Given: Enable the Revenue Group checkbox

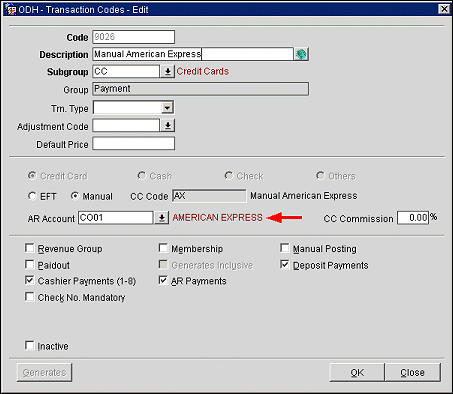Looking at the screenshot, I should (x=30, y=248).
